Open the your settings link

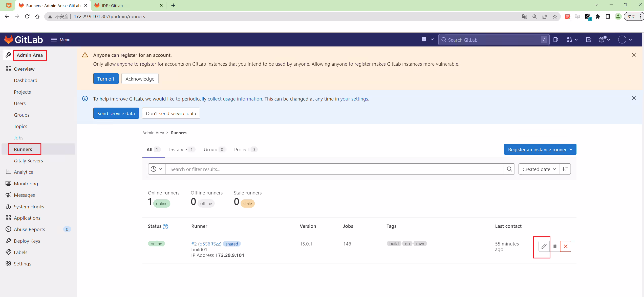pos(354,99)
